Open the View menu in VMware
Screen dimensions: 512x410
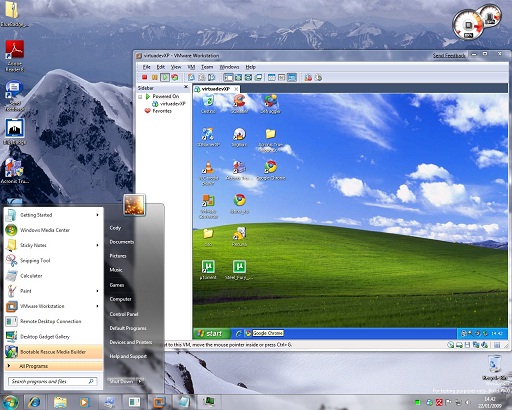[x=176, y=67]
